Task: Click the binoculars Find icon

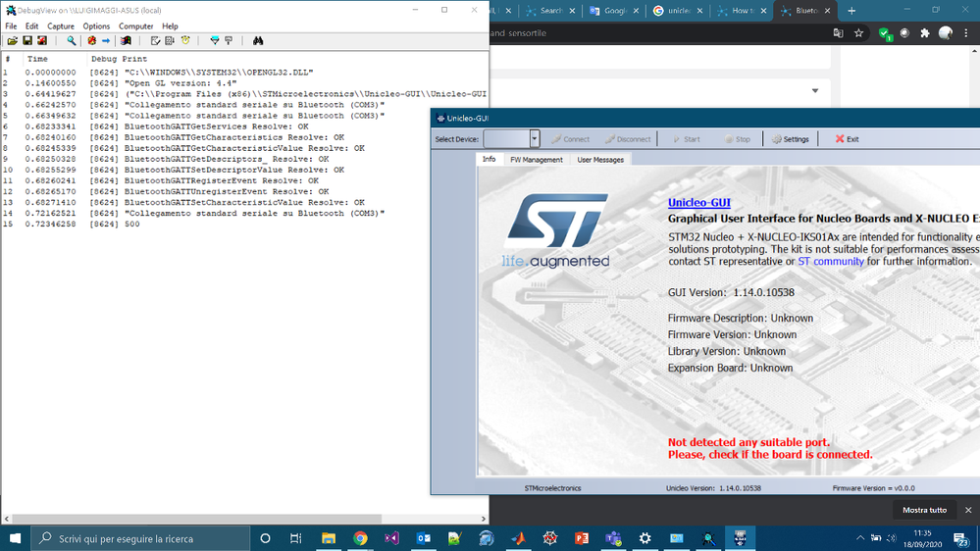Action: [257, 40]
